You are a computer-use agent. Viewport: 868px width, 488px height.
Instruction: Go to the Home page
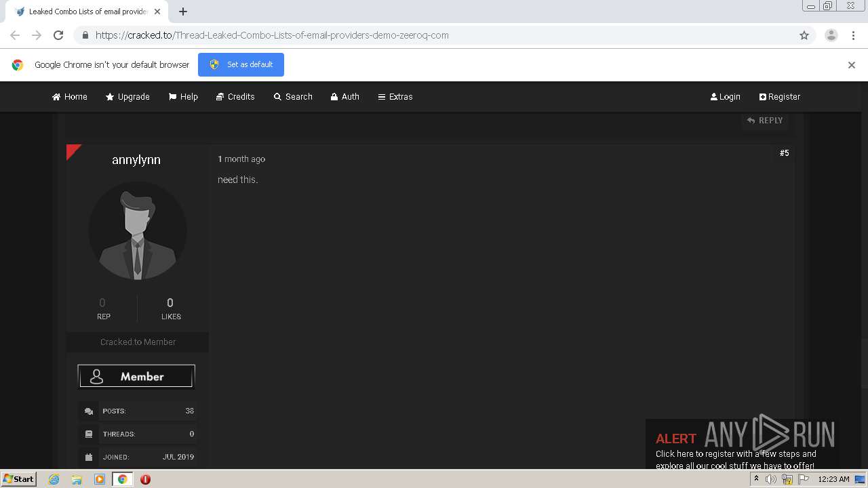point(70,97)
